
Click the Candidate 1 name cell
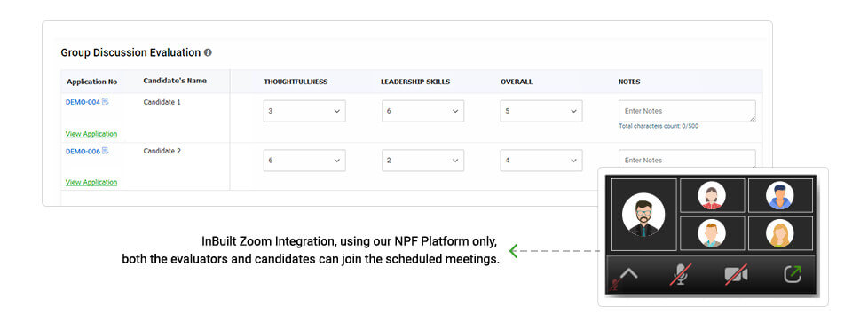[x=162, y=102]
